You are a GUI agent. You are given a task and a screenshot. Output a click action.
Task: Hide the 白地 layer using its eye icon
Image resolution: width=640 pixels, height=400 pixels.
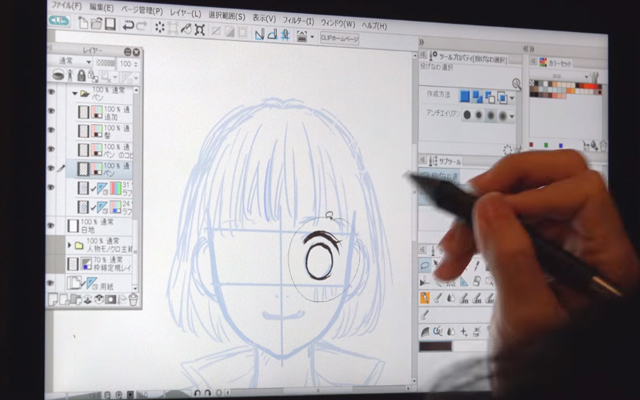click(52, 226)
